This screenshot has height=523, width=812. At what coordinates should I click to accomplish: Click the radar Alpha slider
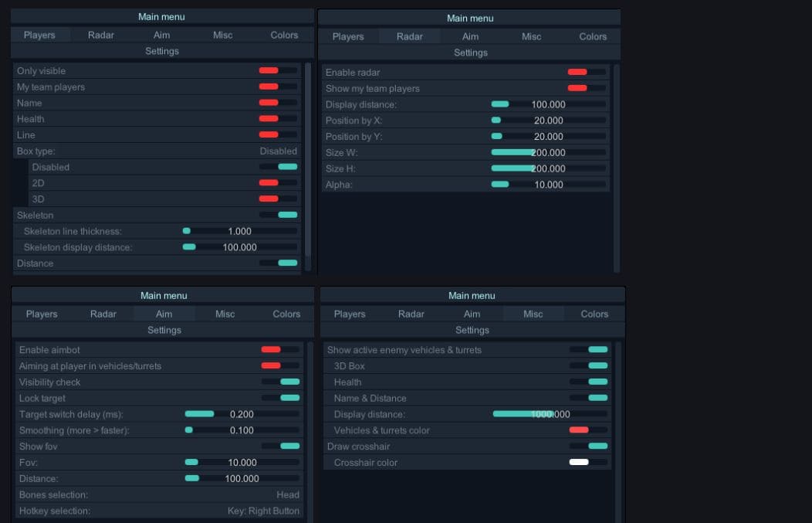coord(548,185)
